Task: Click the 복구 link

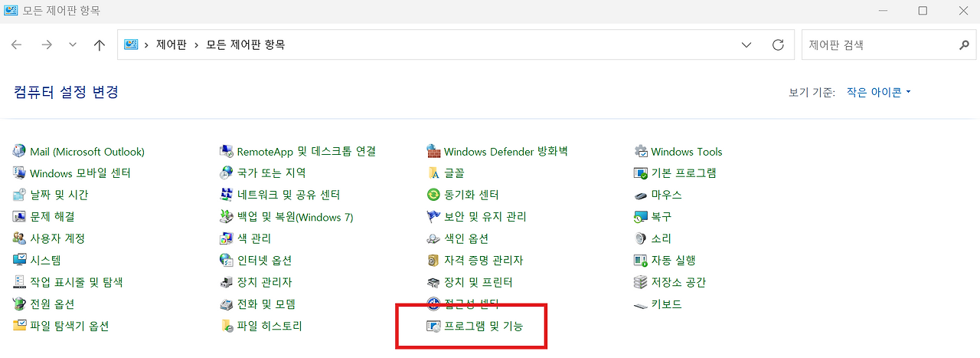Action: [x=661, y=217]
